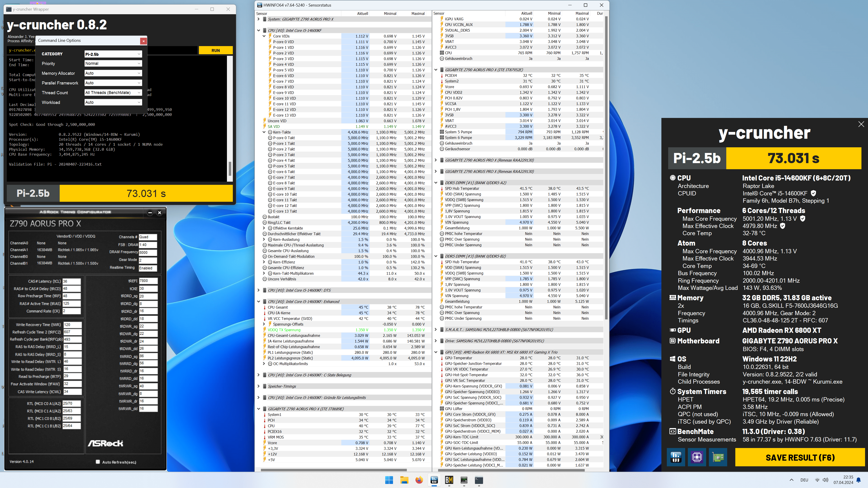Click the terminal icon in taskbar
Image resolution: width=868 pixels, height=488 pixels.
tap(479, 480)
